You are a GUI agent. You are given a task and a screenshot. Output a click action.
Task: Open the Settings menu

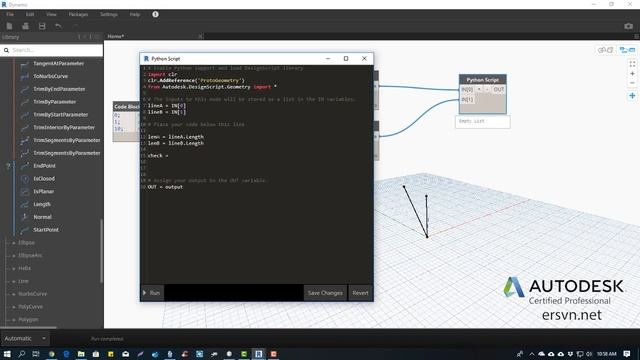109,14
